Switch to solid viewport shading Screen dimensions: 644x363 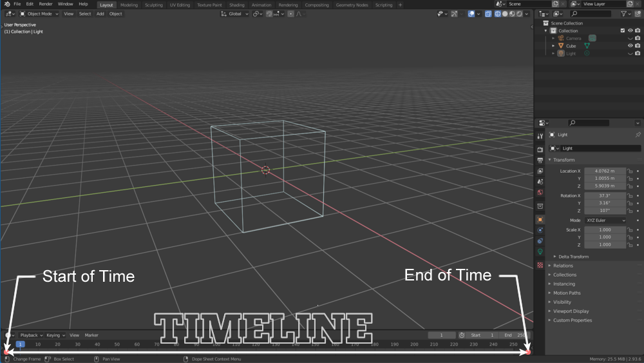pyautogui.click(x=505, y=14)
